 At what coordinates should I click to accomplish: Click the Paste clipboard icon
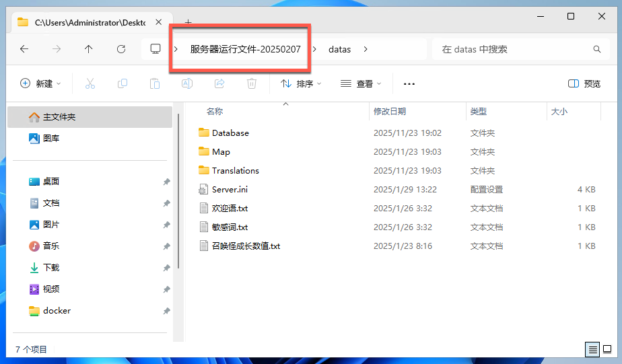click(155, 83)
